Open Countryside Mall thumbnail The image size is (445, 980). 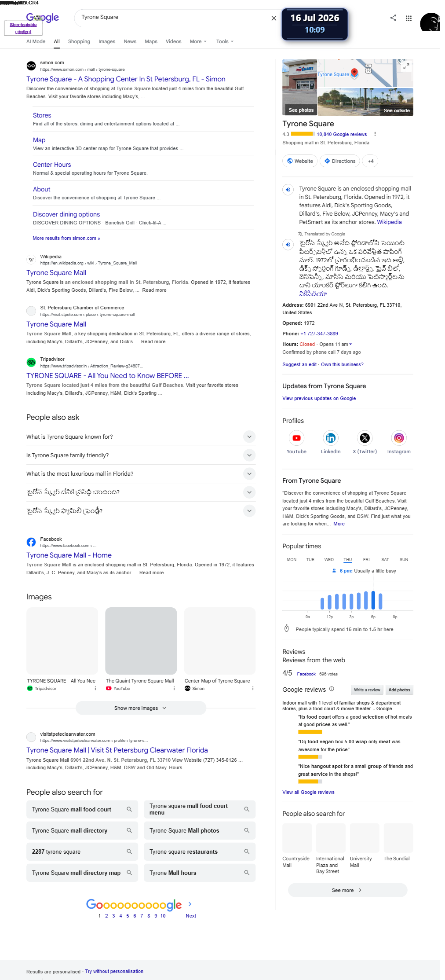click(297, 838)
